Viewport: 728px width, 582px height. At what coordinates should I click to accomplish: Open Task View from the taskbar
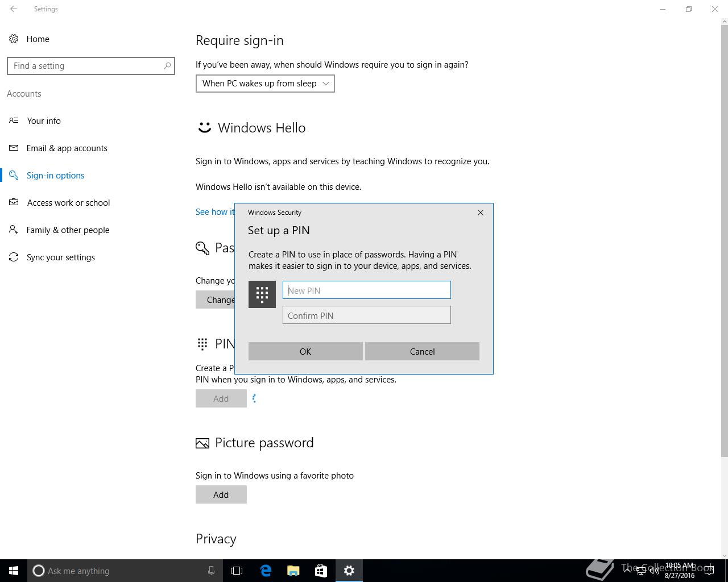237,571
